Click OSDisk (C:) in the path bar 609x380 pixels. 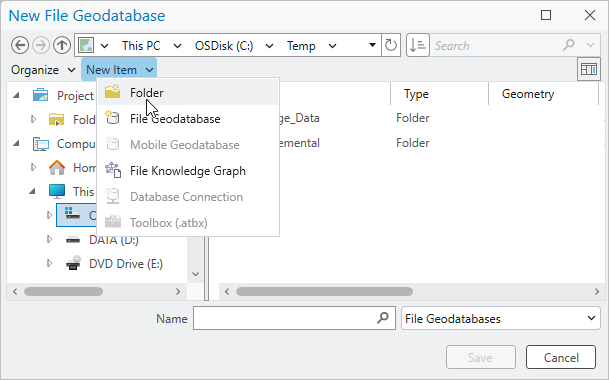[224, 46]
